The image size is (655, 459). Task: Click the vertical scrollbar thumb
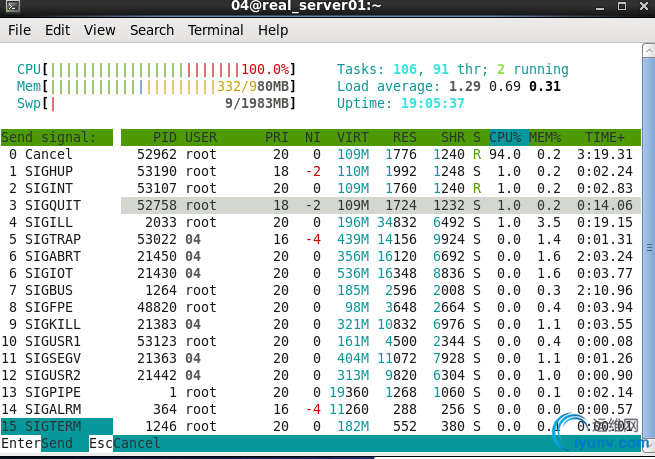[649, 248]
